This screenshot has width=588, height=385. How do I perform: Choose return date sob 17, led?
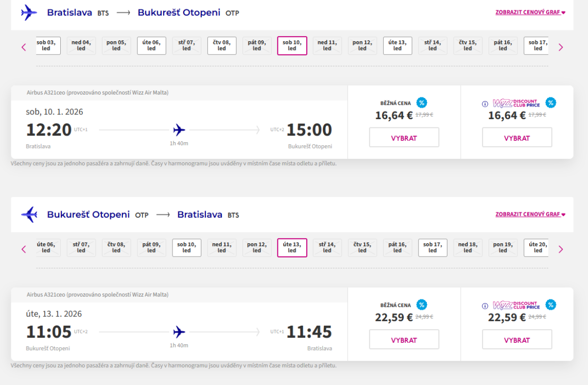[433, 248]
